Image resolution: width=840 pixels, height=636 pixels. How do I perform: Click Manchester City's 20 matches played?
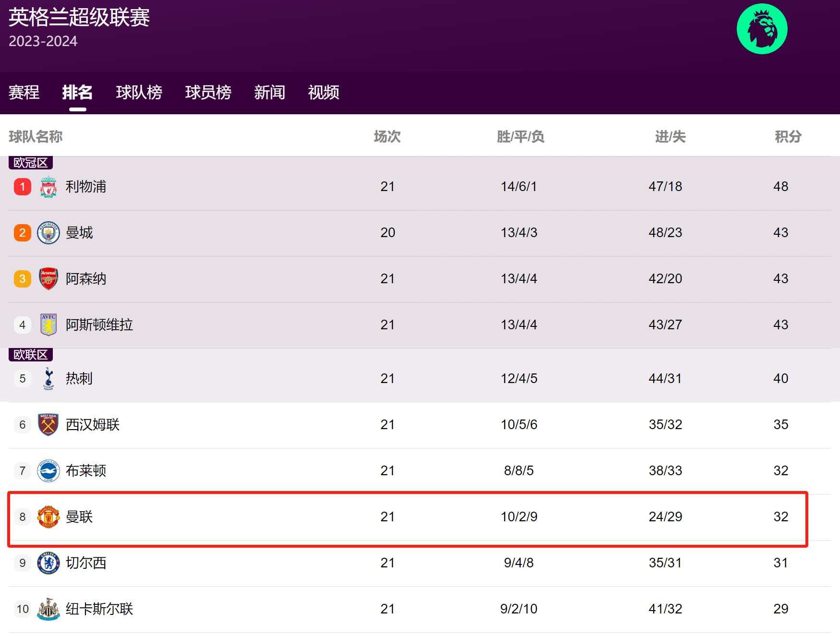click(x=388, y=233)
